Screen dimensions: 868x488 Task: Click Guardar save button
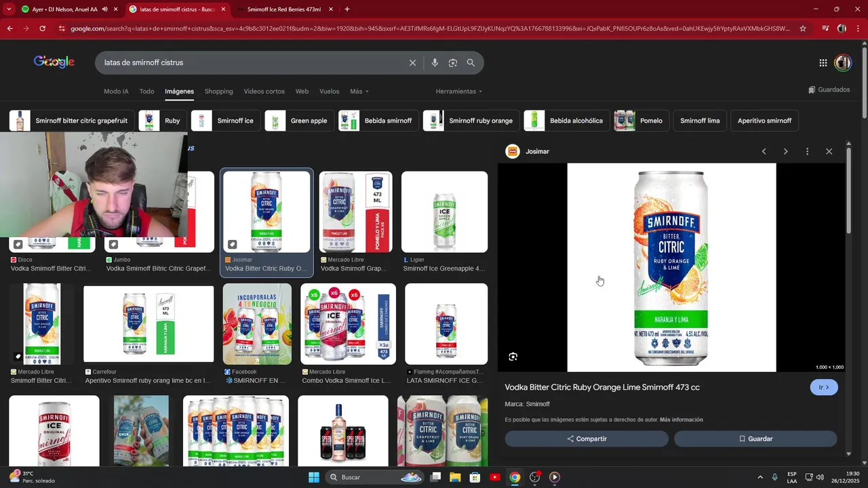(x=755, y=439)
